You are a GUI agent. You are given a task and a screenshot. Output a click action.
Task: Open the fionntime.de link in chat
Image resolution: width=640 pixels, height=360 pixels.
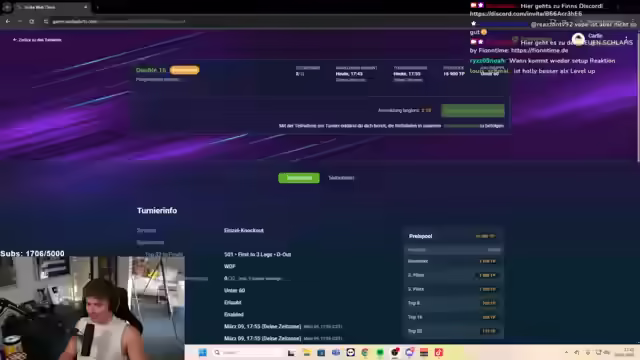(539, 51)
